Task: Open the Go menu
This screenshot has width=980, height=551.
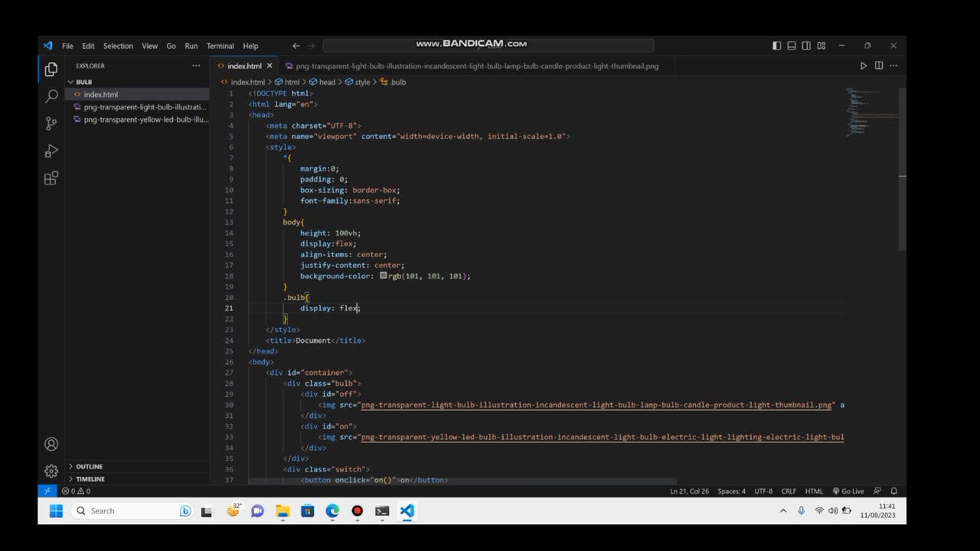Action: point(171,46)
